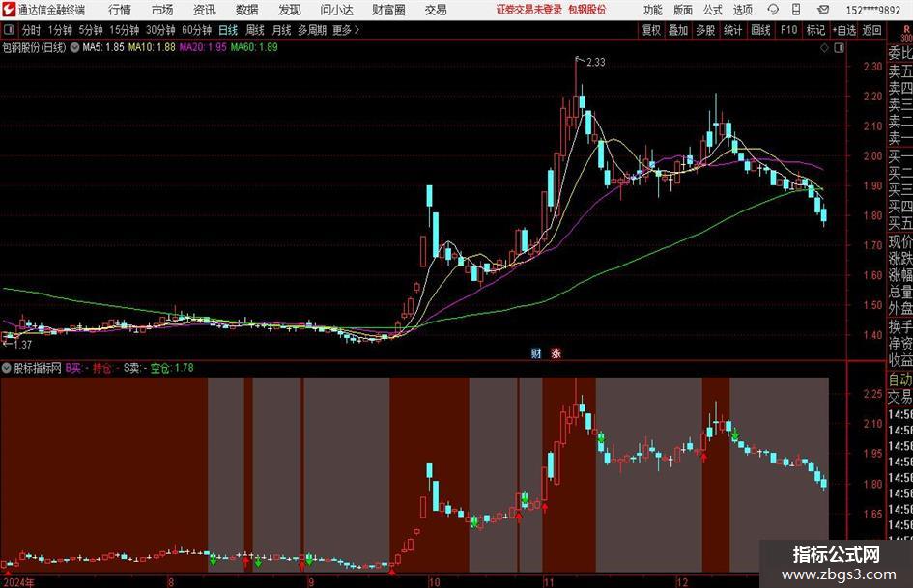
Task: Open the 问小达 menu
Action: tap(336, 10)
